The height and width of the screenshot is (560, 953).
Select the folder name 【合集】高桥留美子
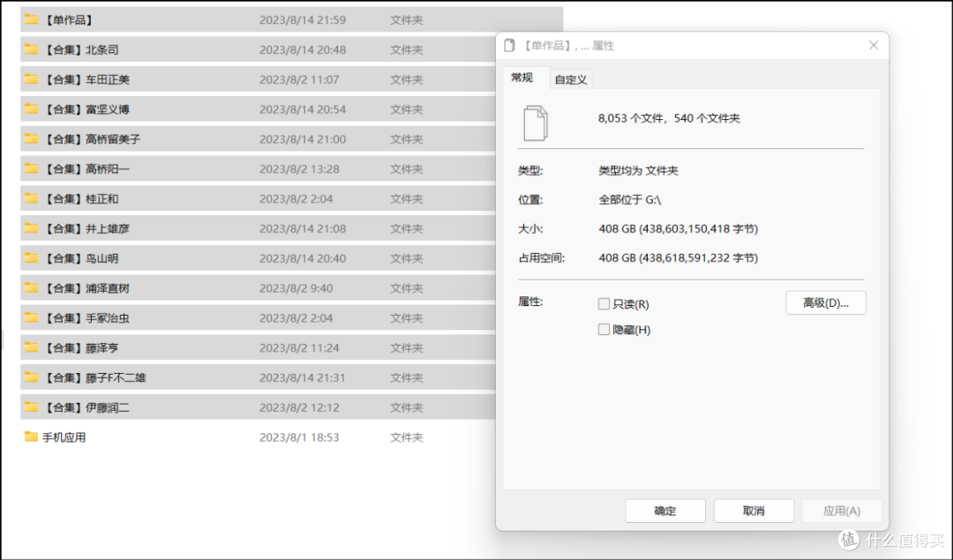92,139
